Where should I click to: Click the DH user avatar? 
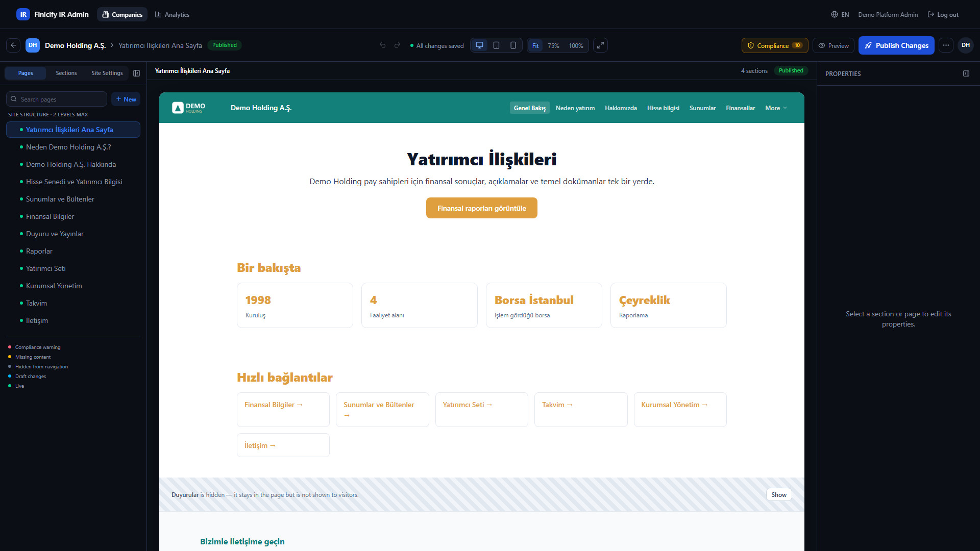tap(966, 45)
